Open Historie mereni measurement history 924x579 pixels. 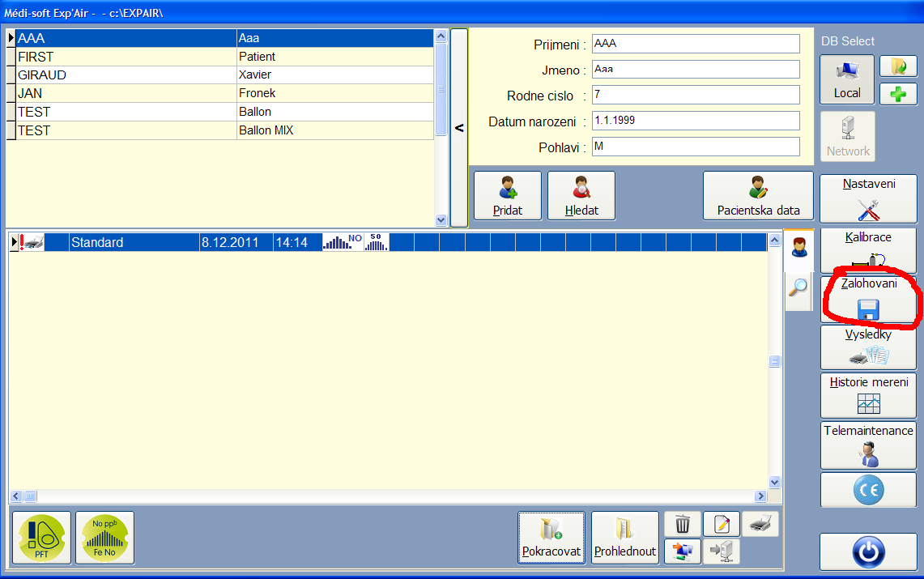pos(869,395)
